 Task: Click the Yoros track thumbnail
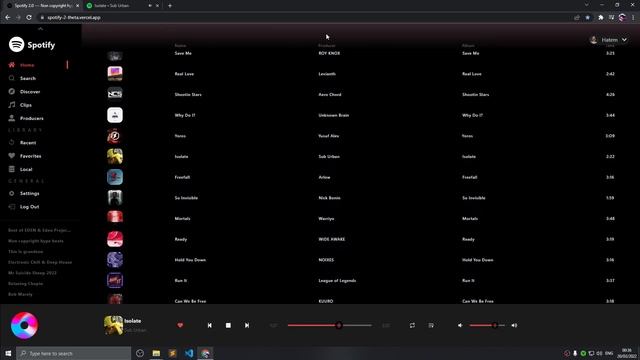[x=115, y=136]
